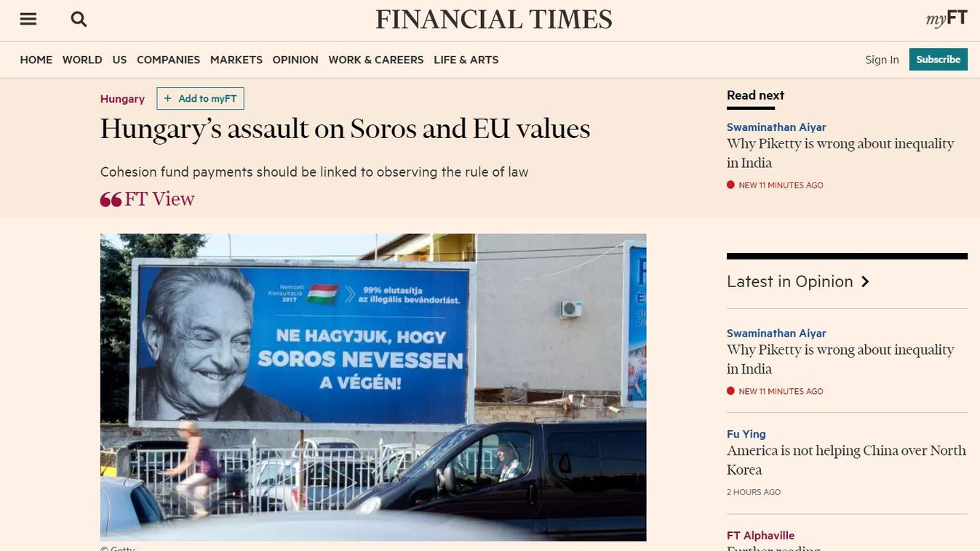Read Piketty article under Read next
The width and height of the screenshot is (980, 551).
840,153
